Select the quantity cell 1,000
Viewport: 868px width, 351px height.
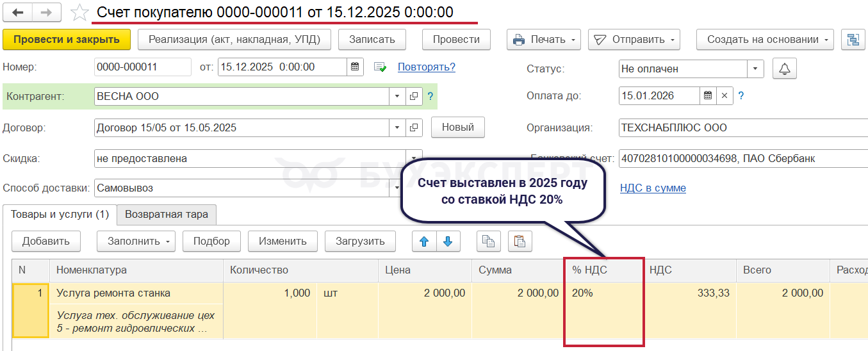[269, 293]
